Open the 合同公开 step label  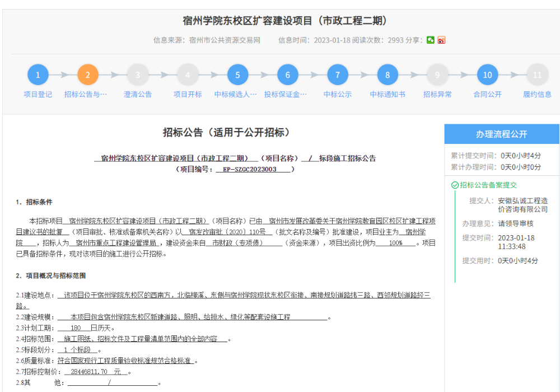[x=488, y=94]
